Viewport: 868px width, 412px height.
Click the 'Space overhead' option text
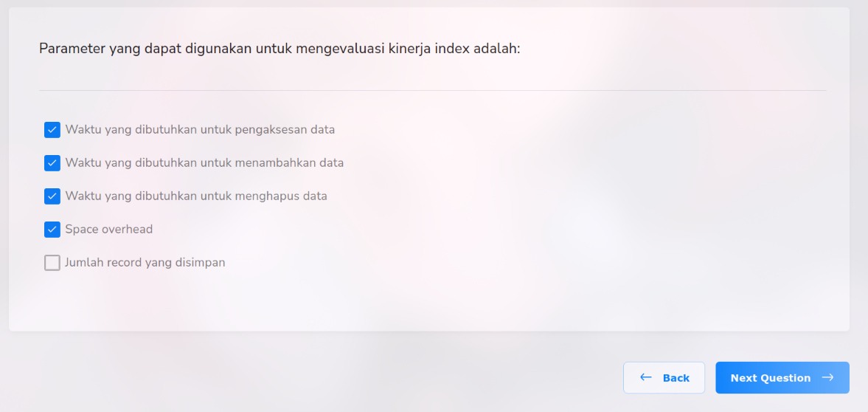109,230
